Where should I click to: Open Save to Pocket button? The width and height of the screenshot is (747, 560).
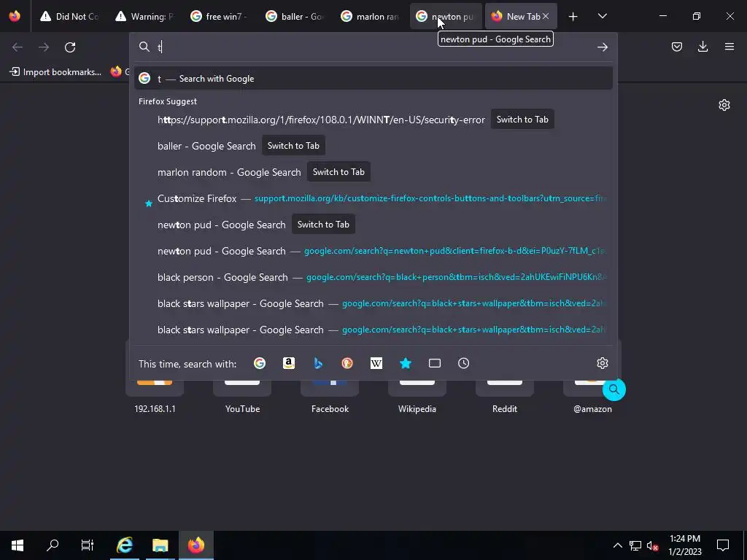[676, 47]
